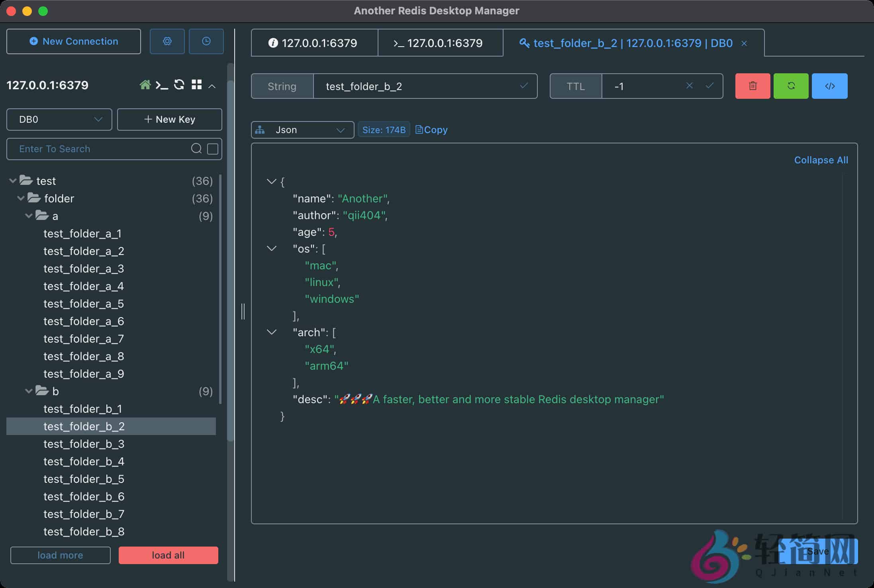Screen dimensions: 874x588
Task: Refresh the key list
Action: coord(179,84)
